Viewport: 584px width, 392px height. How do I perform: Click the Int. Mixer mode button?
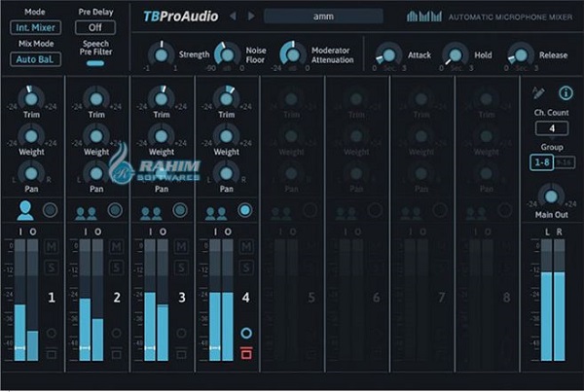(35, 27)
